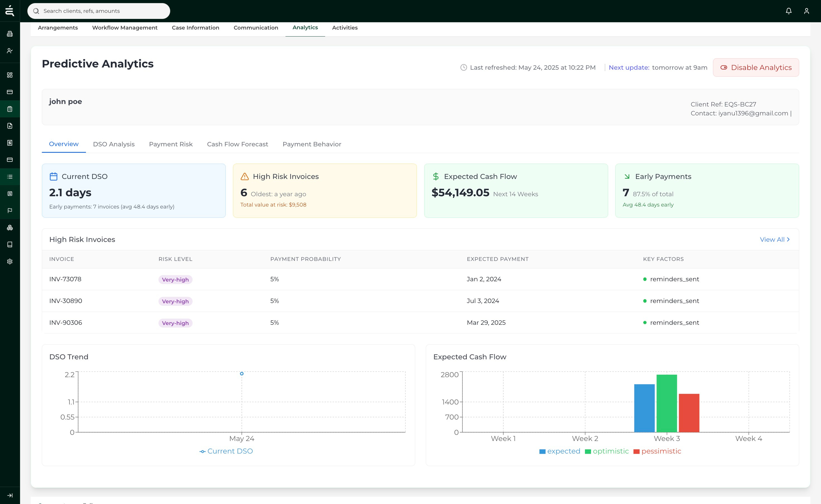
Task: Open the user profile icon
Action: point(807,11)
